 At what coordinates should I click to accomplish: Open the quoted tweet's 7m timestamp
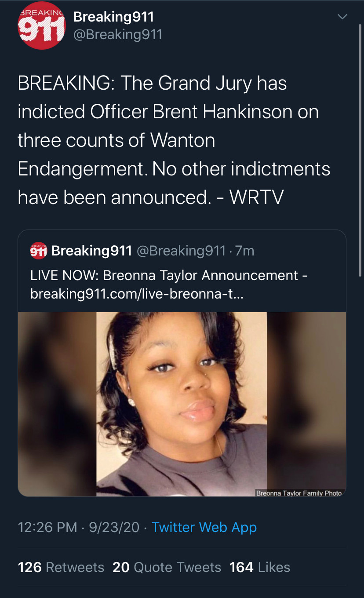[x=245, y=251]
